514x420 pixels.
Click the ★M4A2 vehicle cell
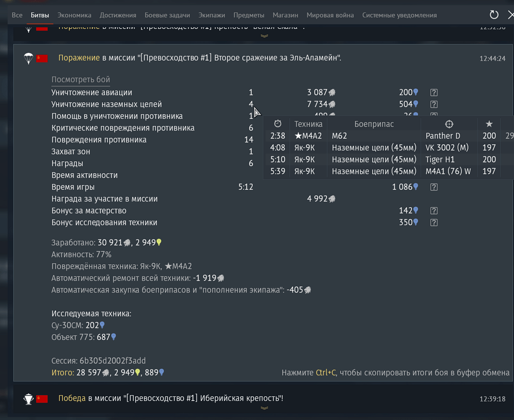308,136
